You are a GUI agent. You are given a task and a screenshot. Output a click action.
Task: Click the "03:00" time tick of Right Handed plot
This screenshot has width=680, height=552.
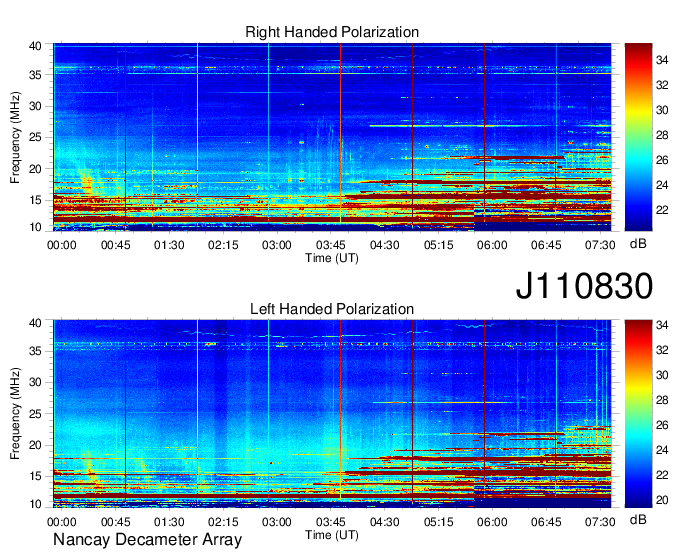(277, 245)
